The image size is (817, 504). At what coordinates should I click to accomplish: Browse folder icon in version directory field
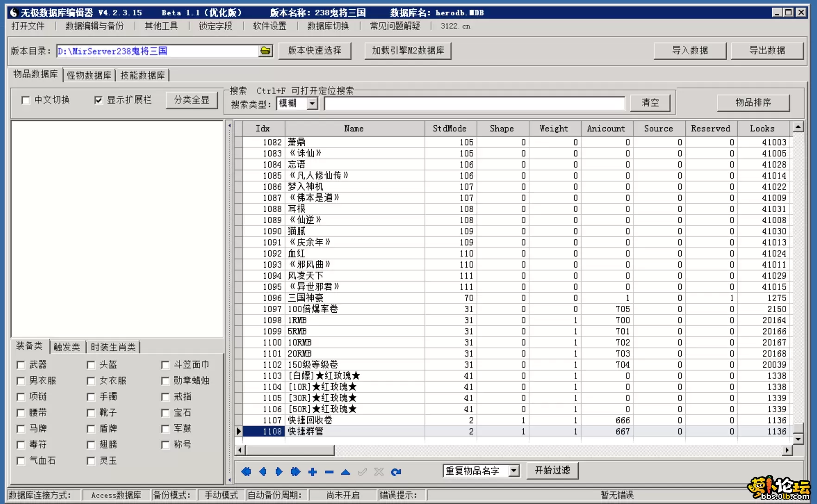(266, 50)
